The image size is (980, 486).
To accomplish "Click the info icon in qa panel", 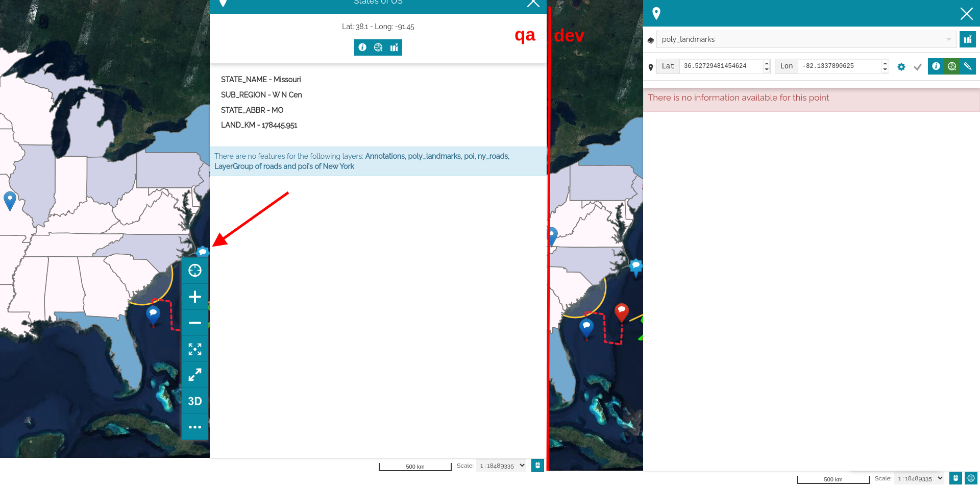I will 362,47.
